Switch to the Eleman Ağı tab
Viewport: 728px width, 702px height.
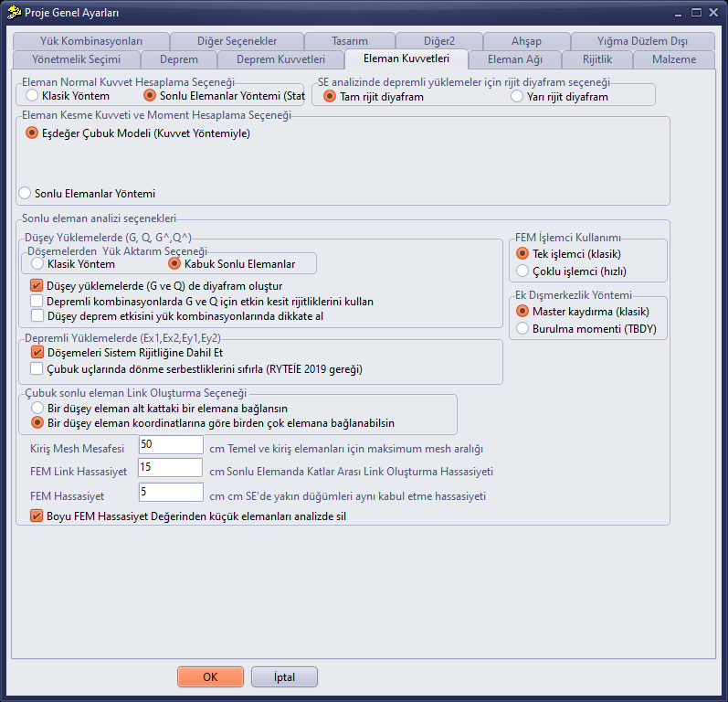tap(515, 59)
